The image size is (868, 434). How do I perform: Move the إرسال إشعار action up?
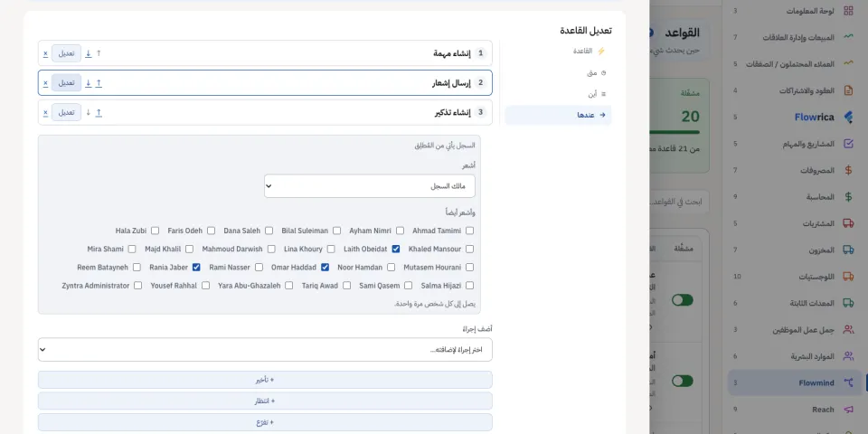[99, 83]
